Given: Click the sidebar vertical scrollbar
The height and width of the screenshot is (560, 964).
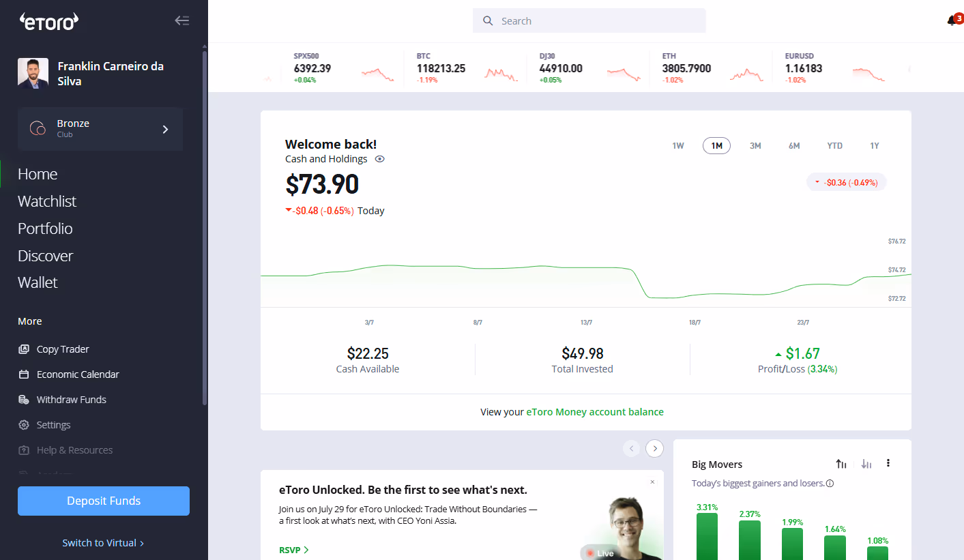Looking at the screenshot, I should coord(205,226).
